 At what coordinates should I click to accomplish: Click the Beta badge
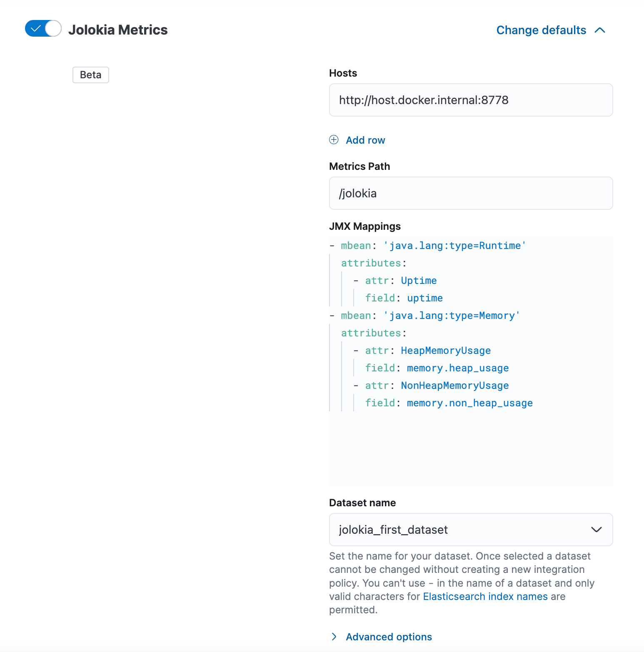(90, 75)
